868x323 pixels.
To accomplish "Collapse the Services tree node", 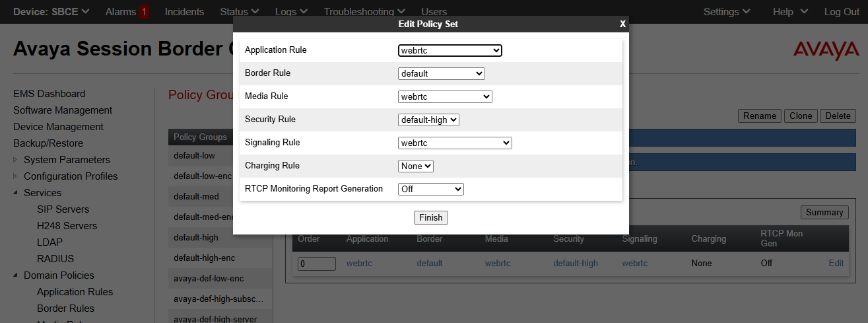I will click(17, 193).
